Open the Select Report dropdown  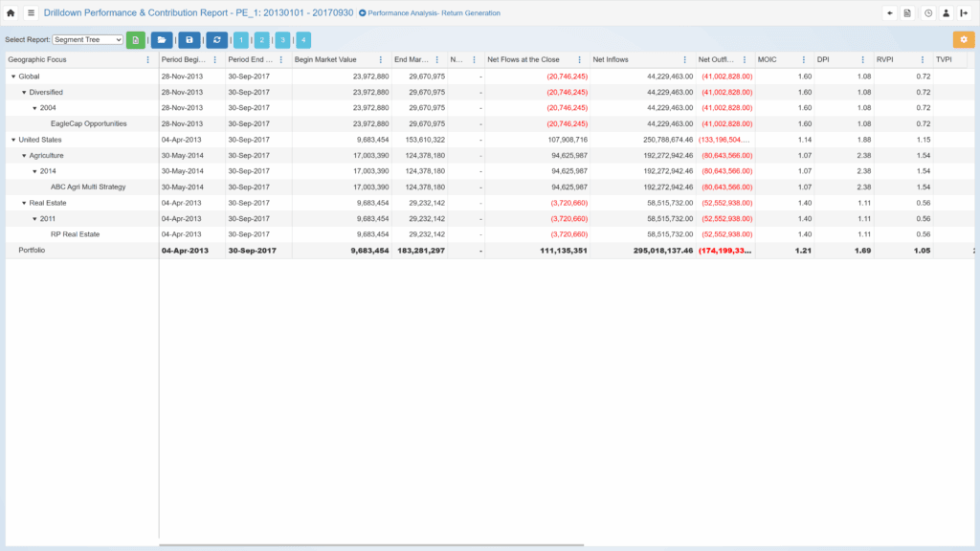87,40
